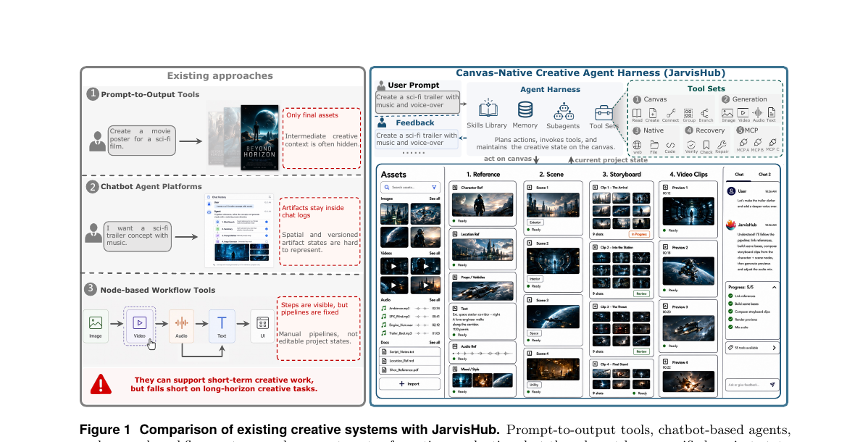Click the Native Code icon
Screen dimensions: 868x442
(x=669, y=145)
